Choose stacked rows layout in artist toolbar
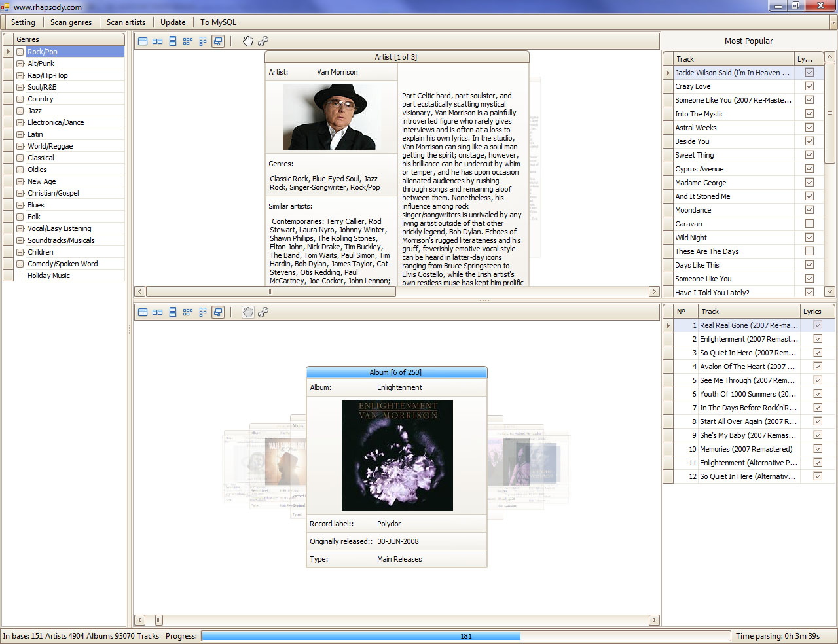This screenshot has height=644, width=838. 173,41
